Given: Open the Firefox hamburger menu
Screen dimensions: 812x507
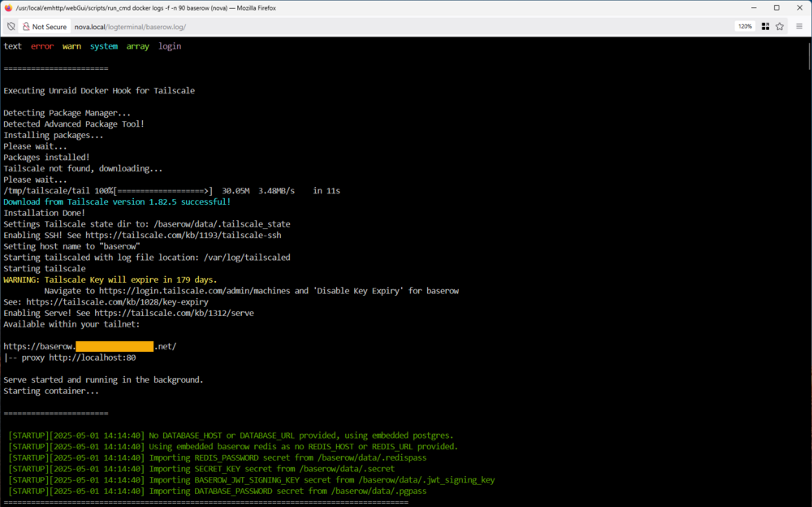Looking at the screenshot, I should pos(800,27).
